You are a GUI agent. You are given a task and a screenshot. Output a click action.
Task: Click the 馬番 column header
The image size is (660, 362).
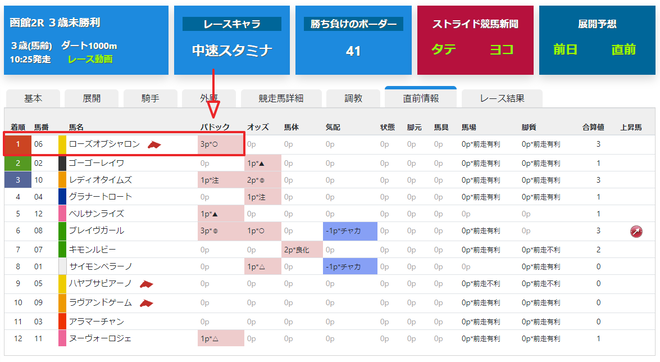click(41, 127)
